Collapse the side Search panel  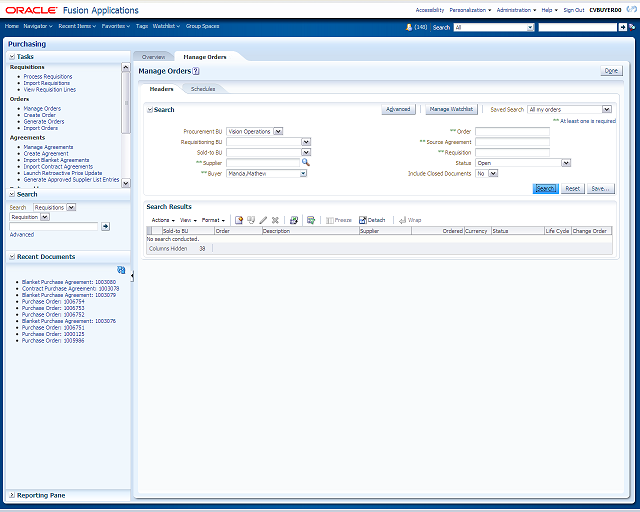pyautogui.click(x=12, y=194)
